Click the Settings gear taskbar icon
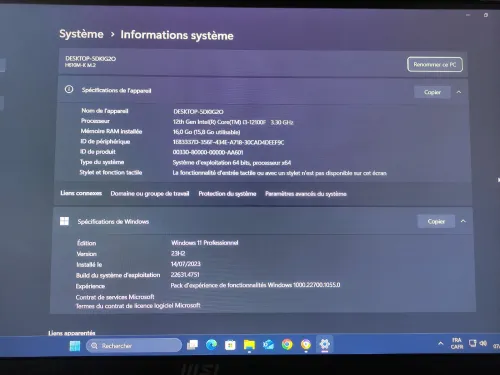Viewport: 500px width, 375px height. pyautogui.click(x=325, y=344)
